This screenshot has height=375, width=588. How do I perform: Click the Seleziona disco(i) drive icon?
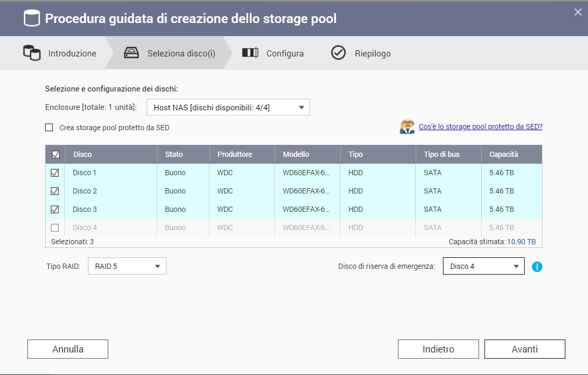click(131, 53)
